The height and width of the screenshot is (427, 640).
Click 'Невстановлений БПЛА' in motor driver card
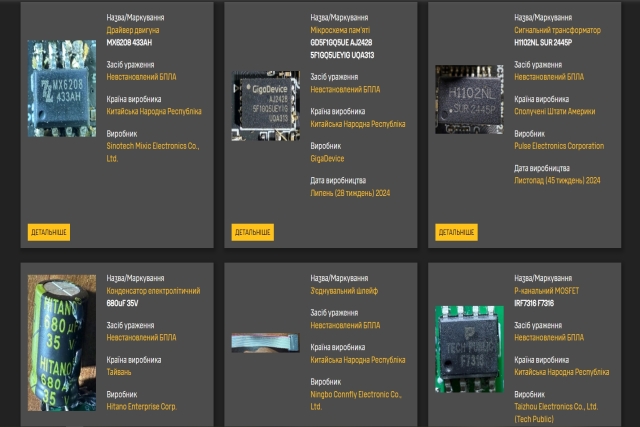pos(141,77)
